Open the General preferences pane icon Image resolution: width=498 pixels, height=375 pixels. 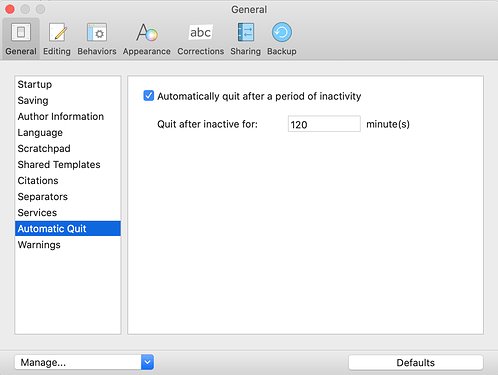click(x=21, y=32)
